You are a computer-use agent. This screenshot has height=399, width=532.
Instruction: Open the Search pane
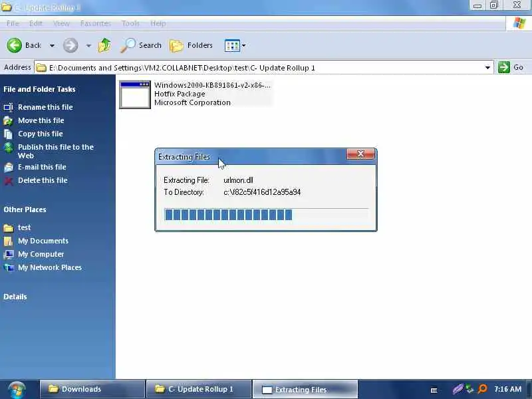[x=141, y=45]
